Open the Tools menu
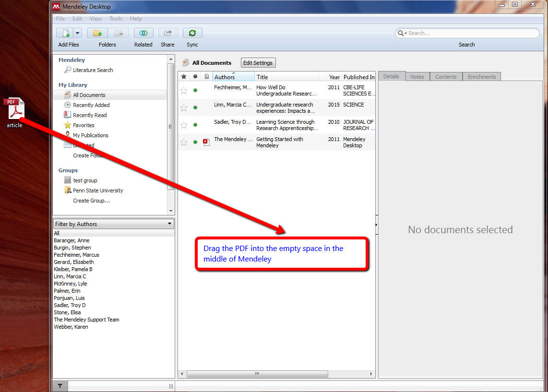The image size is (548, 392). pyautogui.click(x=116, y=19)
